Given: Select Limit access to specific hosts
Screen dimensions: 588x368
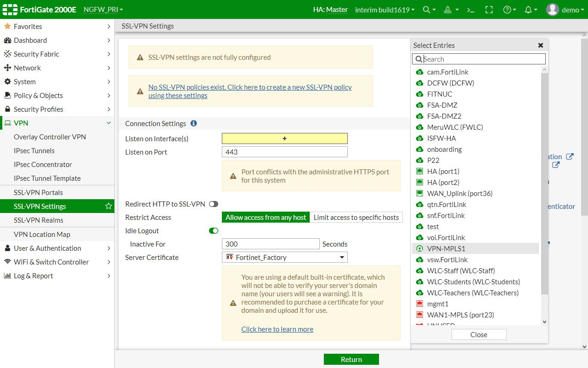Looking at the screenshot, I should [x=356, y=217].
